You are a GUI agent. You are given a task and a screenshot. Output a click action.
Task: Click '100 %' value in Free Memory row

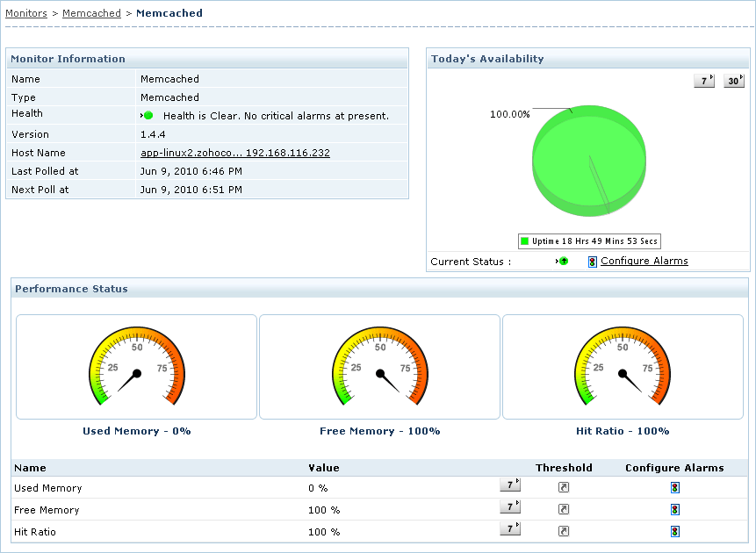tap(324, 510)
